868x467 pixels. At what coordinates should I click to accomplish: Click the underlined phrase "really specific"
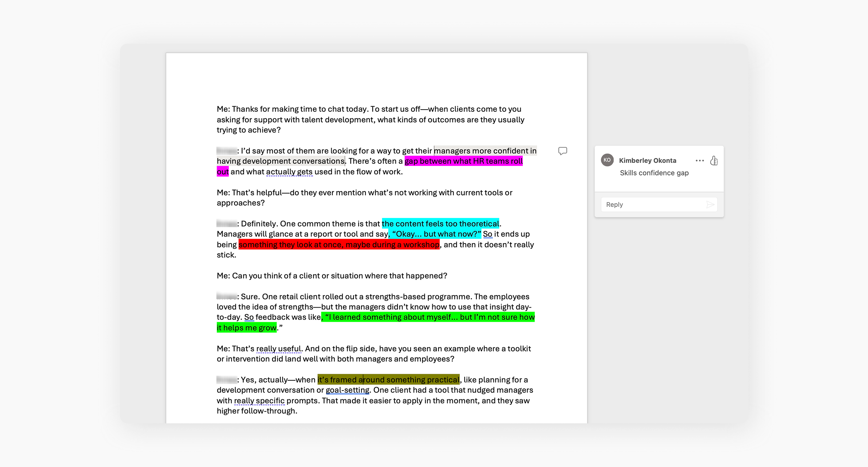259,401
